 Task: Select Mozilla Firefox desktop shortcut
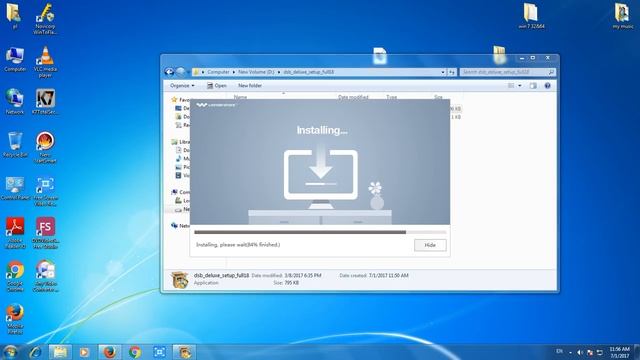(x=15, y=319)
